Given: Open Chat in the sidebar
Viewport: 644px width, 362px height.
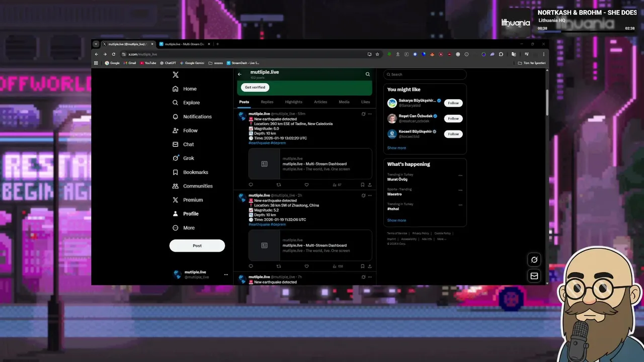Looking at the screenshot, I should click(183, 144).
